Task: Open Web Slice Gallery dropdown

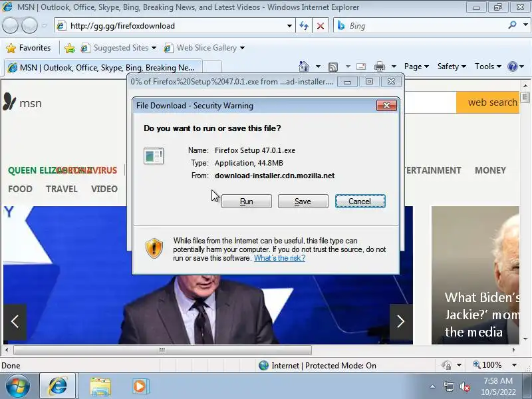Action: (204, 48)
